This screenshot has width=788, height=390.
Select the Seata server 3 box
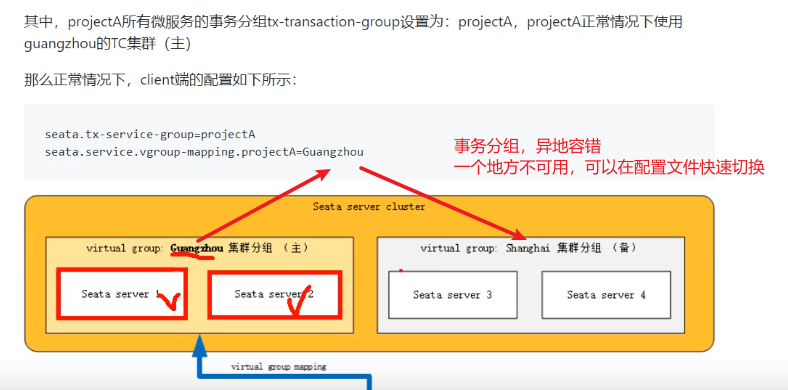point(453,295)
